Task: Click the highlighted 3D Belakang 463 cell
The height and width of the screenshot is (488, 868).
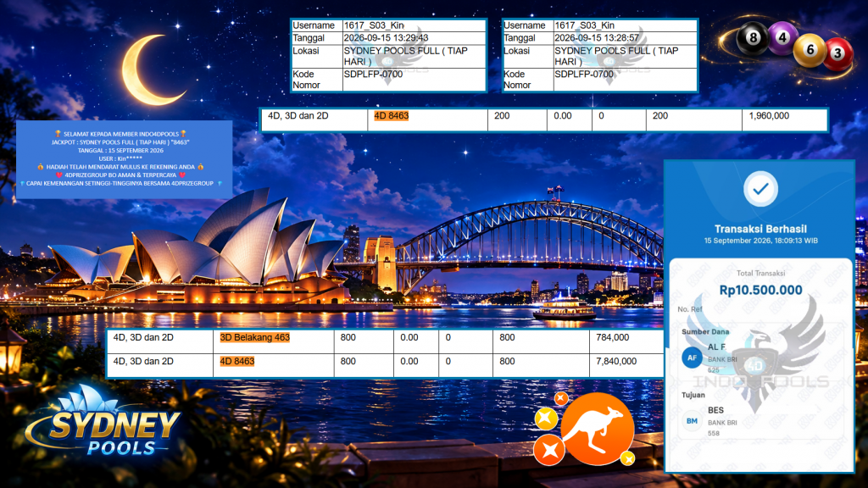Action: [254, 337]
